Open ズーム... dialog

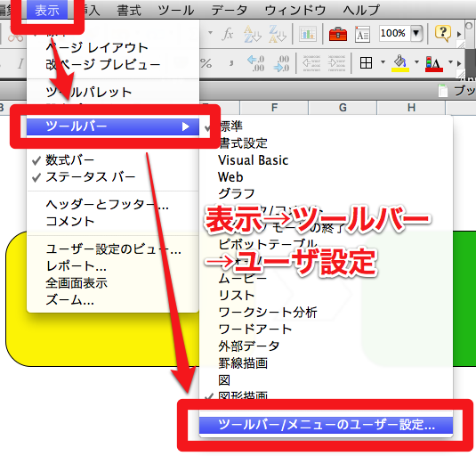click(x=113, y=300)
